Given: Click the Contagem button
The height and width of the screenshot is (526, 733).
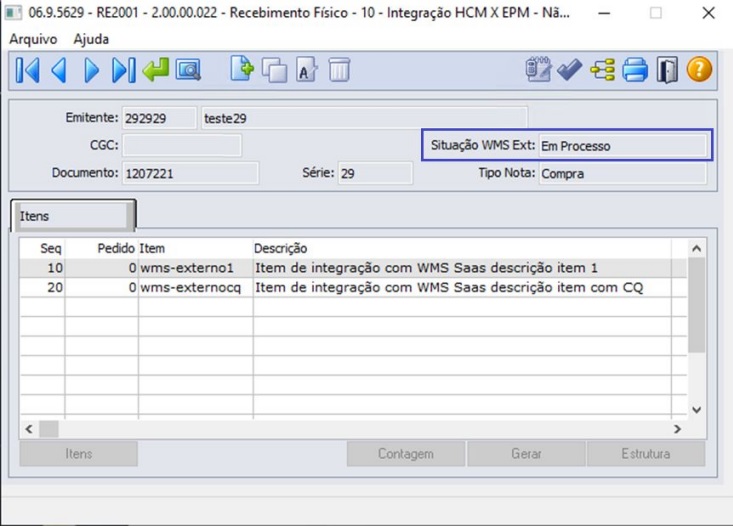Looking at the screenshot, I should point(406,454).
